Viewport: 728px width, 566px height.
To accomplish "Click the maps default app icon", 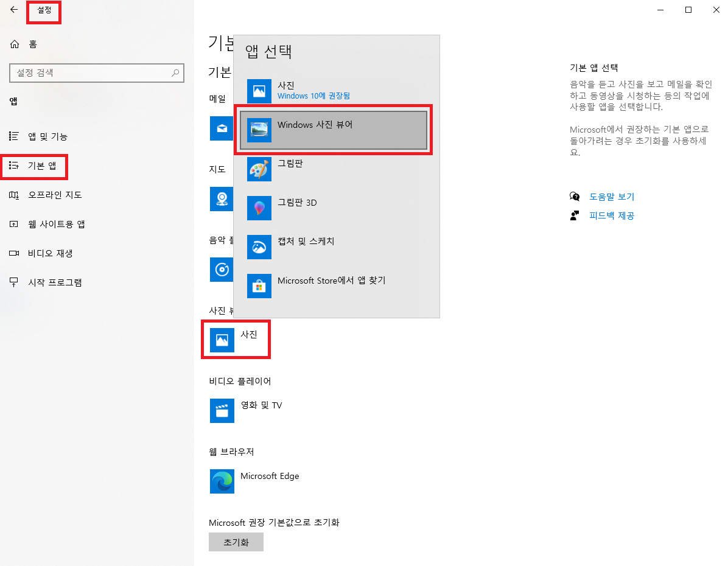I will point(222,199).
